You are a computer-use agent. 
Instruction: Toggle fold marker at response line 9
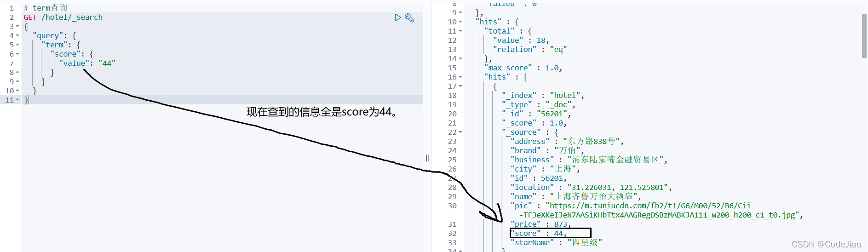pos(460,12)
